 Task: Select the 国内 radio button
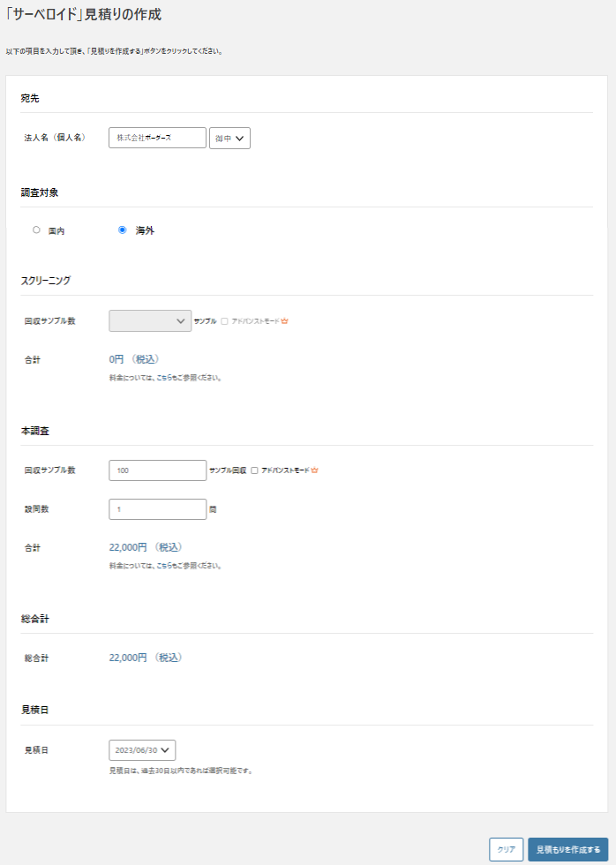pyautogui.click(x=36, y=230)
